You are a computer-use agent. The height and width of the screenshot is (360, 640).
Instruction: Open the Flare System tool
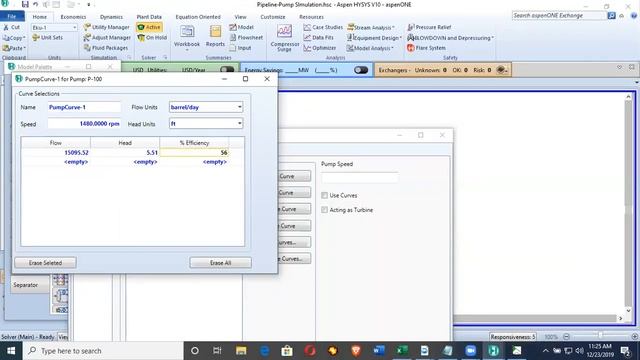coord(426,48)
